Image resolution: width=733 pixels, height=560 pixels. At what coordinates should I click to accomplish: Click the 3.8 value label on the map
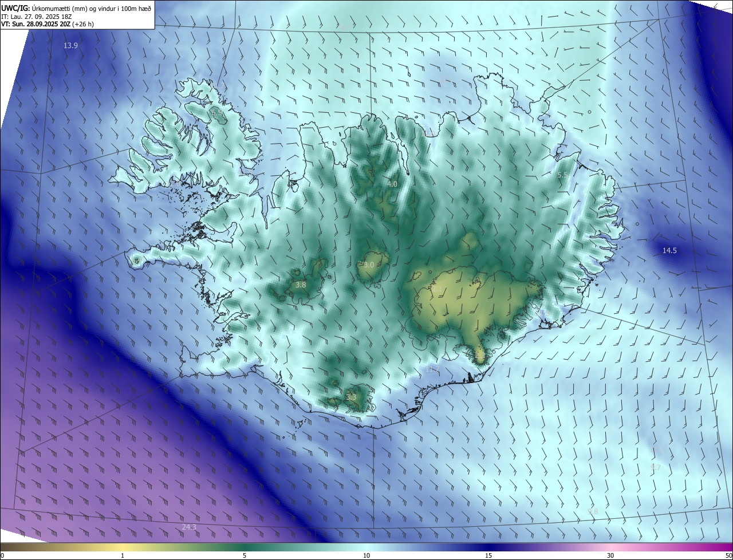pos(301,284)
